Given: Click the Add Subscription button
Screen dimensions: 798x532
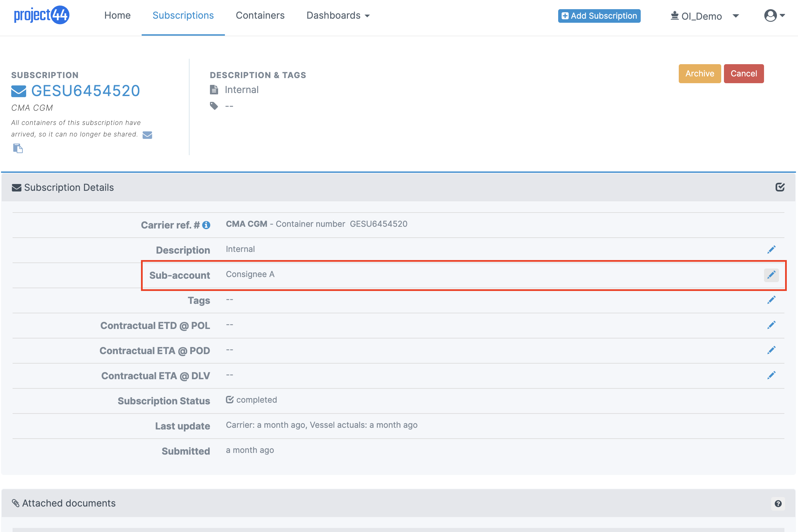Looking at the screenshot, I should coord(599,16).
